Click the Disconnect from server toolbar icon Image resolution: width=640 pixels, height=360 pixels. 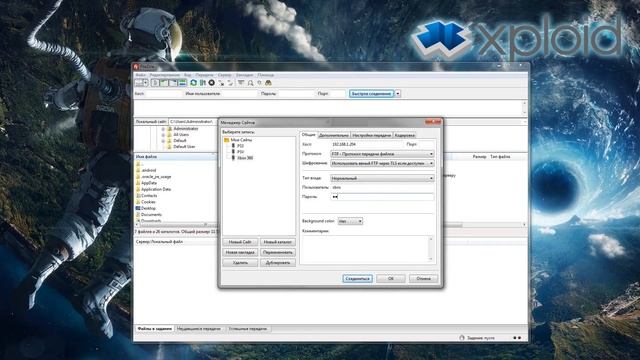pyautogui.click(x=221, y=83)
